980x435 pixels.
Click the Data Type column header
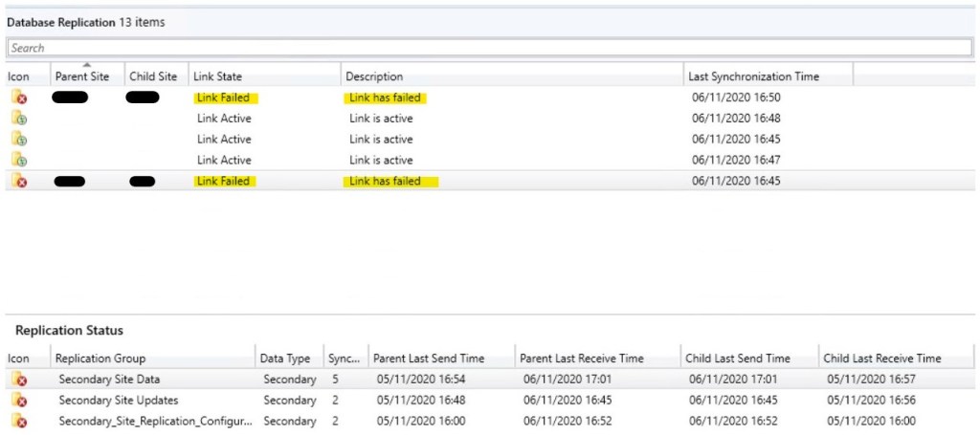(x=285, y=359)
